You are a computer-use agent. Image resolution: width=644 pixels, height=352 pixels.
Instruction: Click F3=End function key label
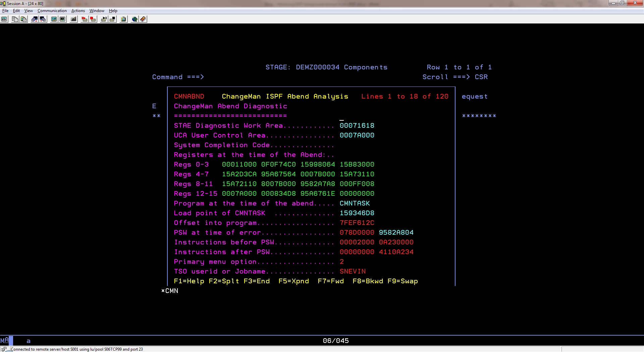point(257,281)
